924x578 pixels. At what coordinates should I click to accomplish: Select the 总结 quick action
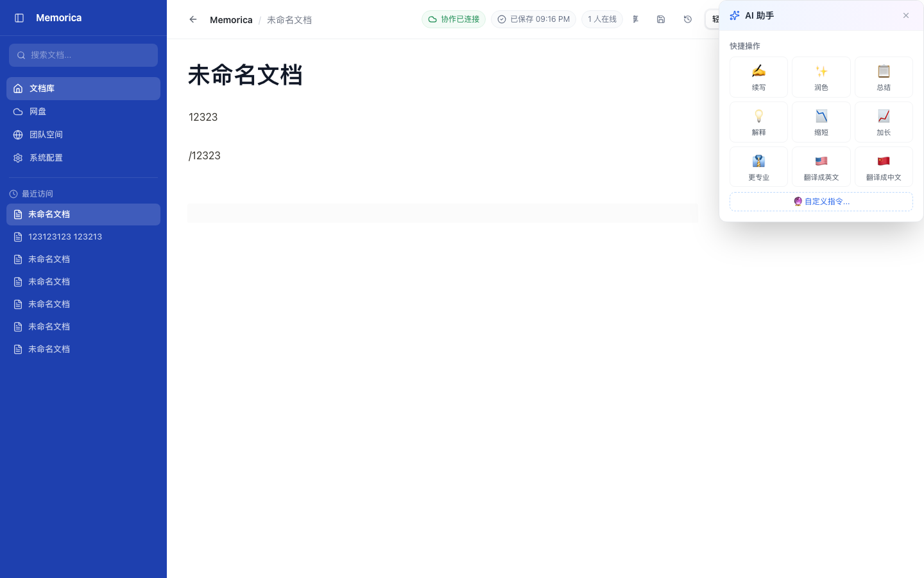[884, 77]
